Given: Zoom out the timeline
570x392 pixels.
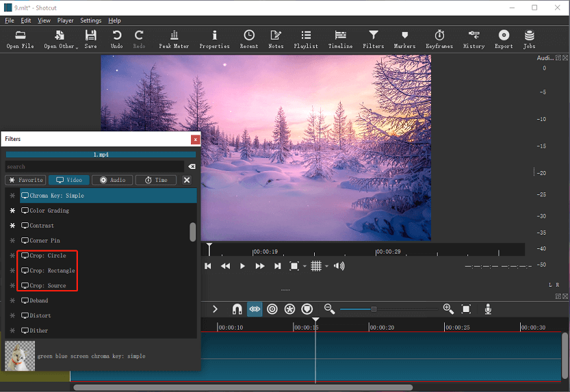Looking at the screenshot, I should click(329, 309).
